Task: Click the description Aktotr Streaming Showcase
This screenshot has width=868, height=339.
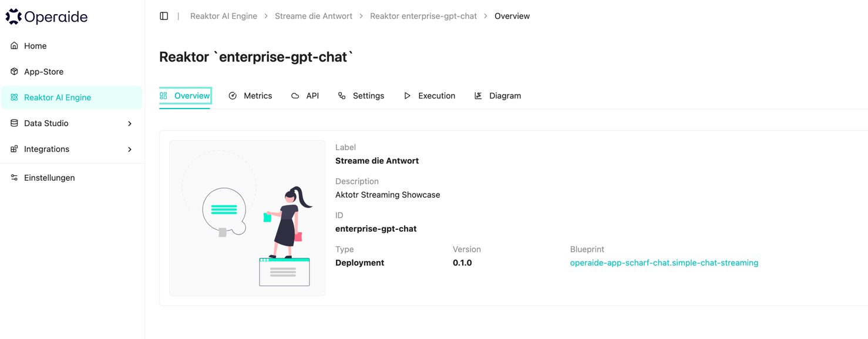Action: (388, 195)
